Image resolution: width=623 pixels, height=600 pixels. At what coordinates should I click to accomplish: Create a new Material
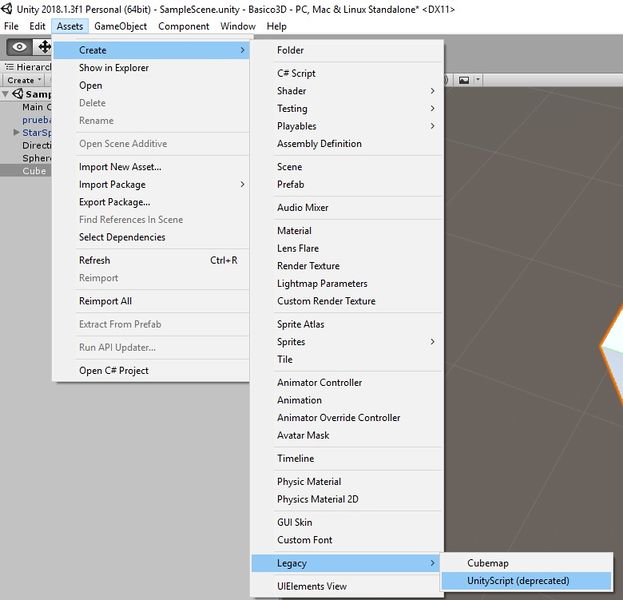coord(347,230)
